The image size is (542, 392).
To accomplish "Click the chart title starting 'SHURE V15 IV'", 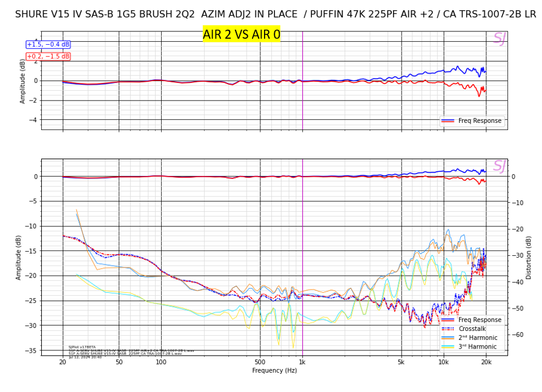I will [276, 14].
